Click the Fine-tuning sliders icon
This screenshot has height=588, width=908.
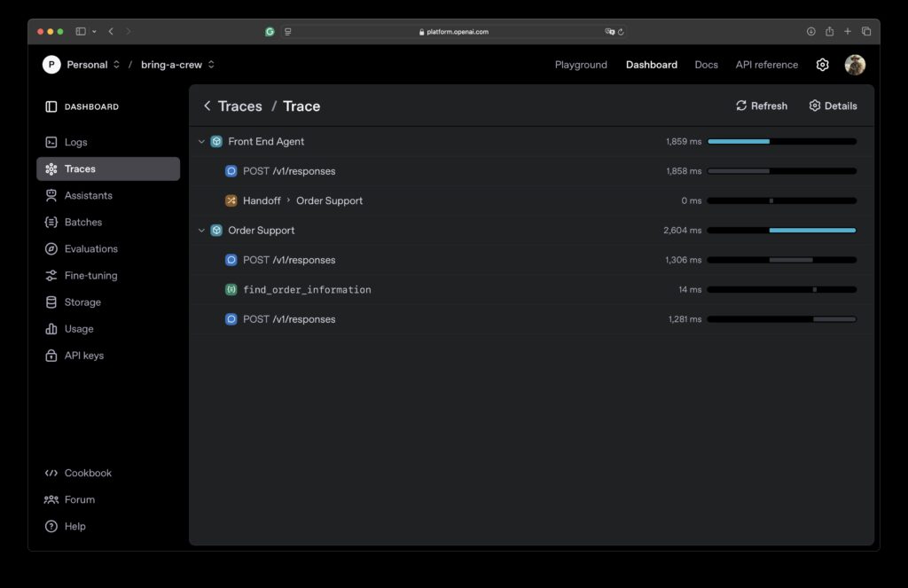51,275
